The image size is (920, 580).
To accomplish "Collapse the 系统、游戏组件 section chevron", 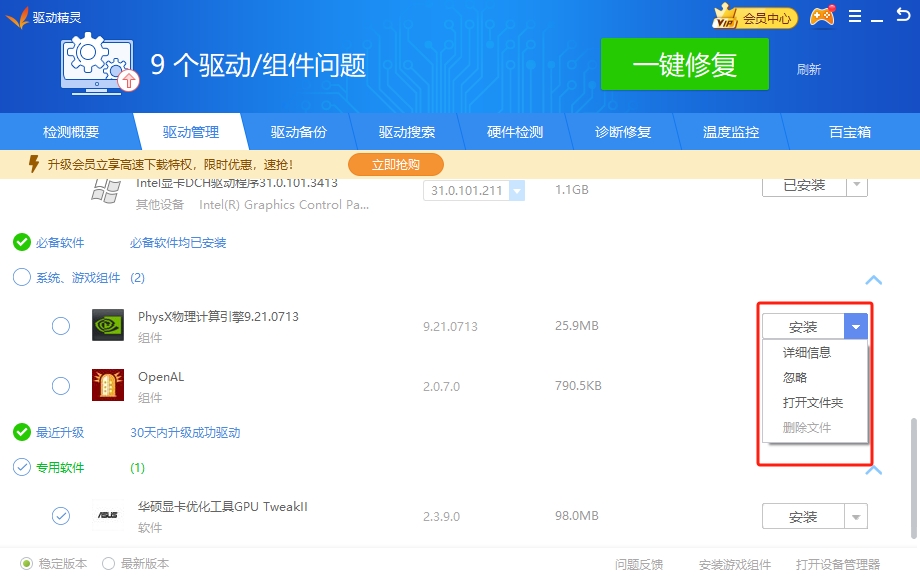I will pyautogui.click(x=874, y=280).
